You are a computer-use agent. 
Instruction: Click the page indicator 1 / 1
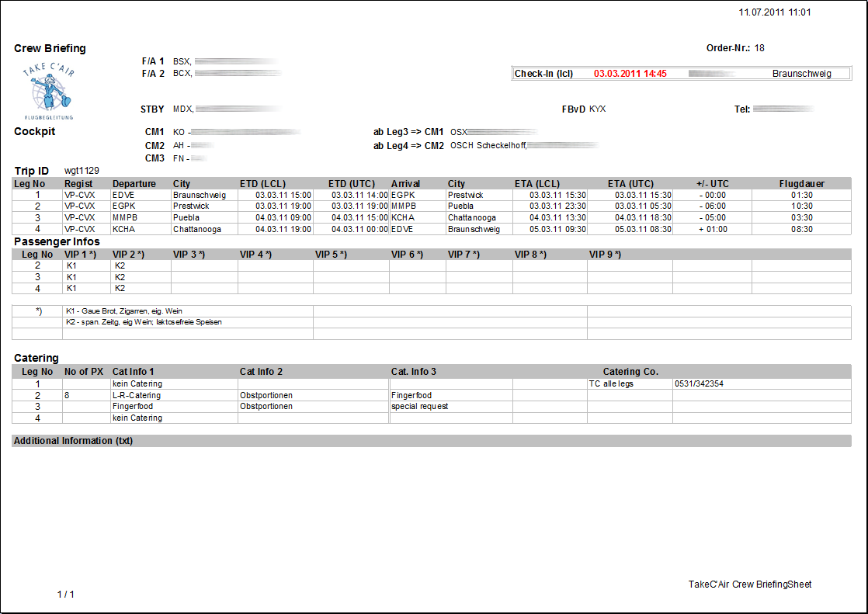[65, 595]
